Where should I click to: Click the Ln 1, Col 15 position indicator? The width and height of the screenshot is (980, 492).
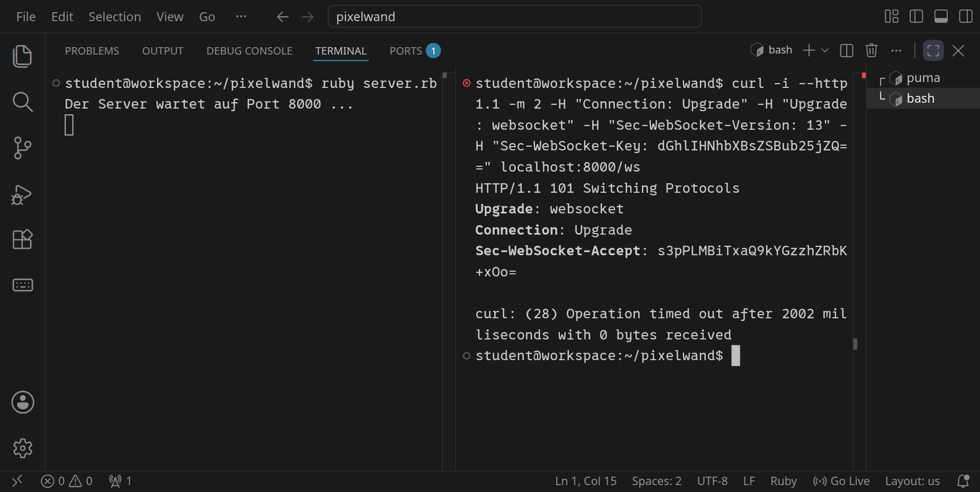click(x=586, y=481)
